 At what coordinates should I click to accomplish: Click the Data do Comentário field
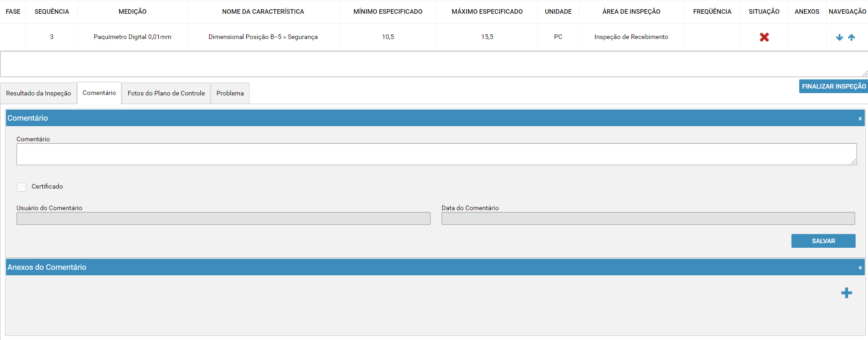(648, 218)
